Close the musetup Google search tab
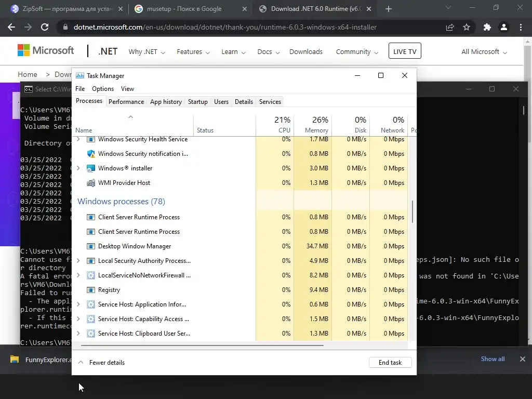This screenshot has width=532, height=399. pyautogui.click(x=245, y=9)
